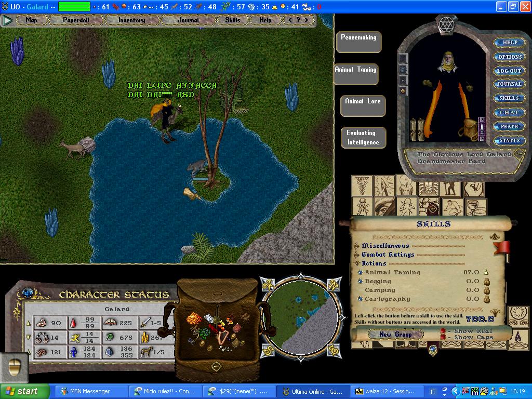Click the spiral with eyes spell icon
This screenshot has width=532, height=399.
pyautogui.click(x=518, y=316)
